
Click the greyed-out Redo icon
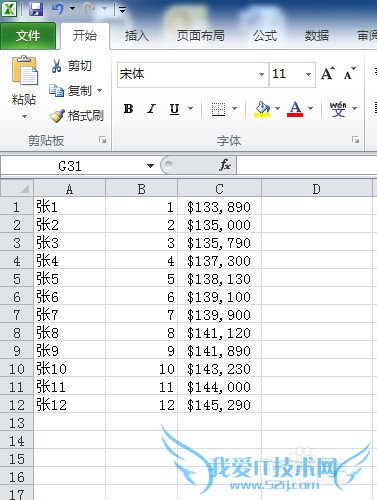(89, 9)
